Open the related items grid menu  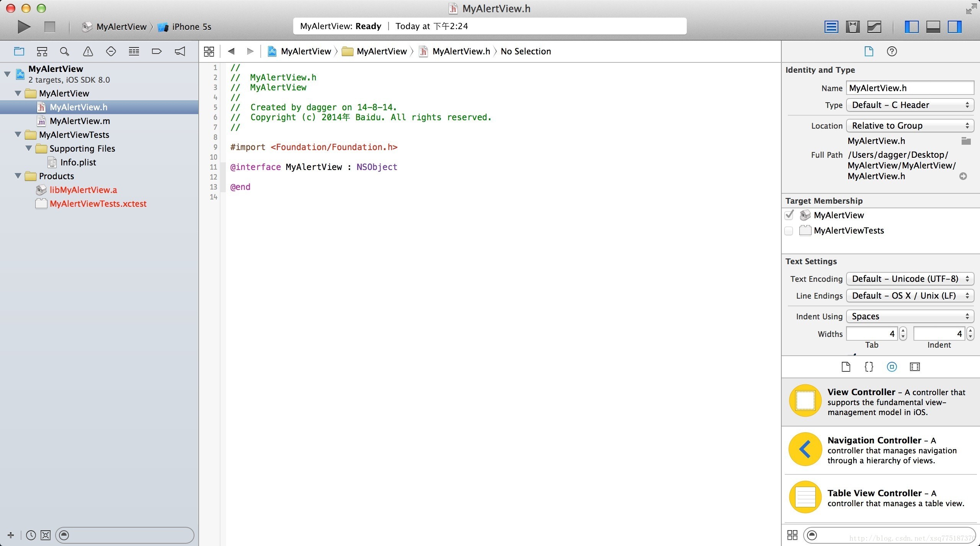point(209,51)
